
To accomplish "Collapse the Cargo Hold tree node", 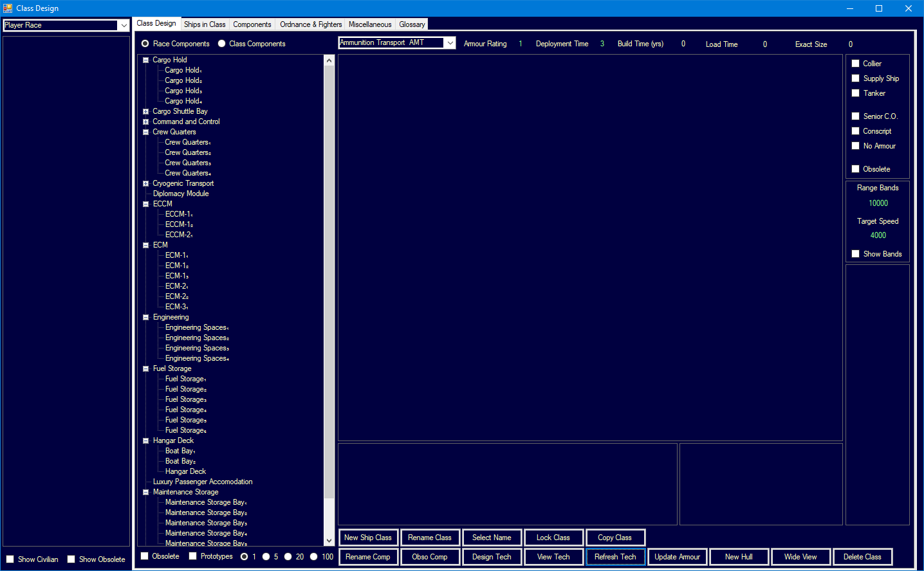I will pos(146,60).
